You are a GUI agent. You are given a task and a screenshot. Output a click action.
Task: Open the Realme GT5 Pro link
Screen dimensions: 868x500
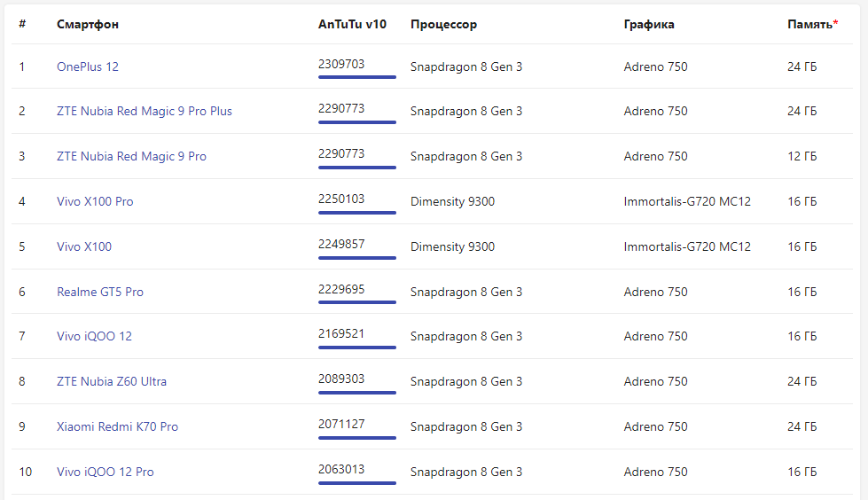coord(99,292)
